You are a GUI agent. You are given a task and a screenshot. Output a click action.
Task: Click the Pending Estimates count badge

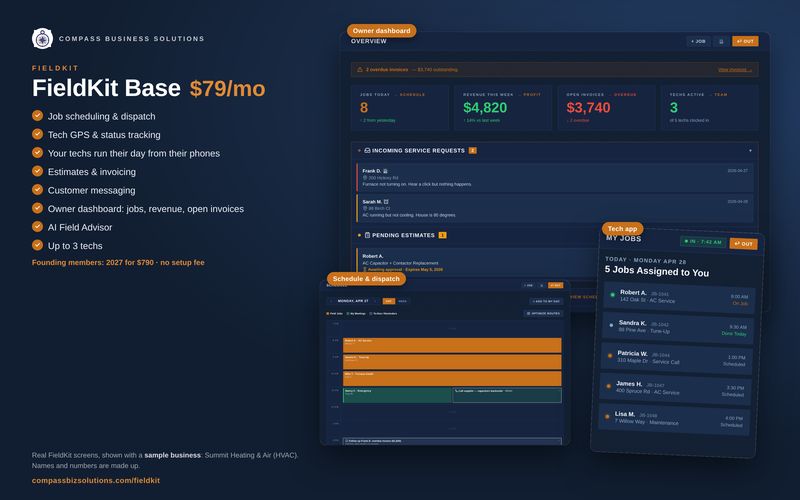(x=442, y=235)
